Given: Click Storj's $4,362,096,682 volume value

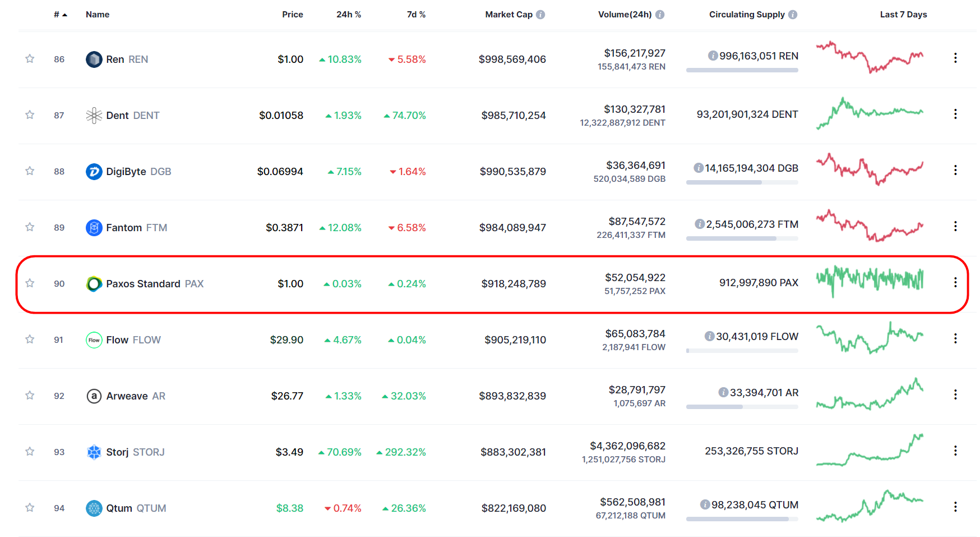Looking at the screenshot, I should (627, 446).
